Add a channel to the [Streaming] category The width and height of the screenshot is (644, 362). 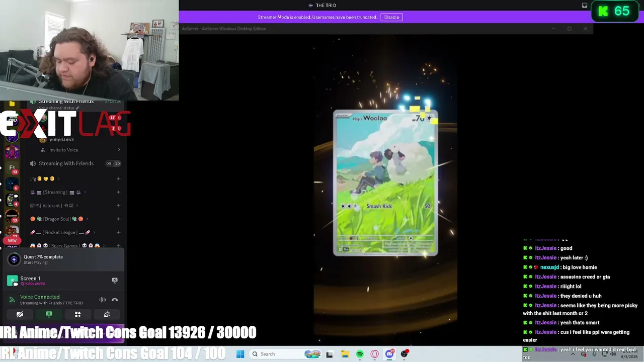click(119, 192)
